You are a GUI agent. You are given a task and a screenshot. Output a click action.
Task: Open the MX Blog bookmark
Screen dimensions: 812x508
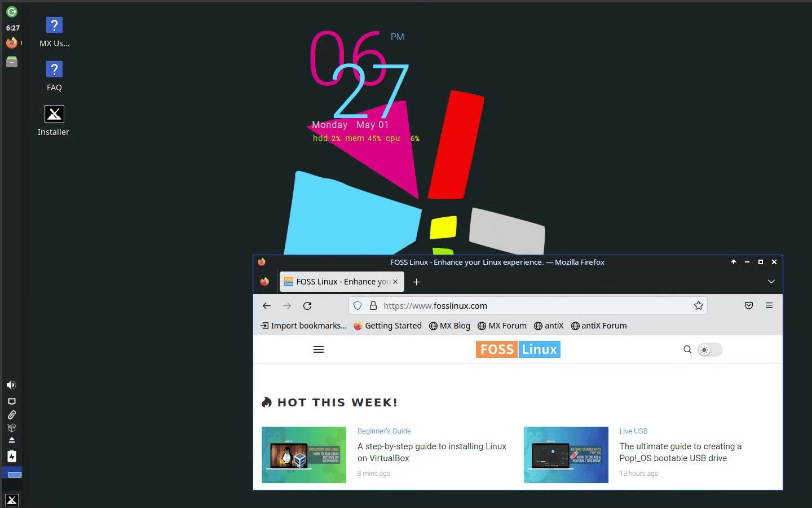tap(449, 326)
